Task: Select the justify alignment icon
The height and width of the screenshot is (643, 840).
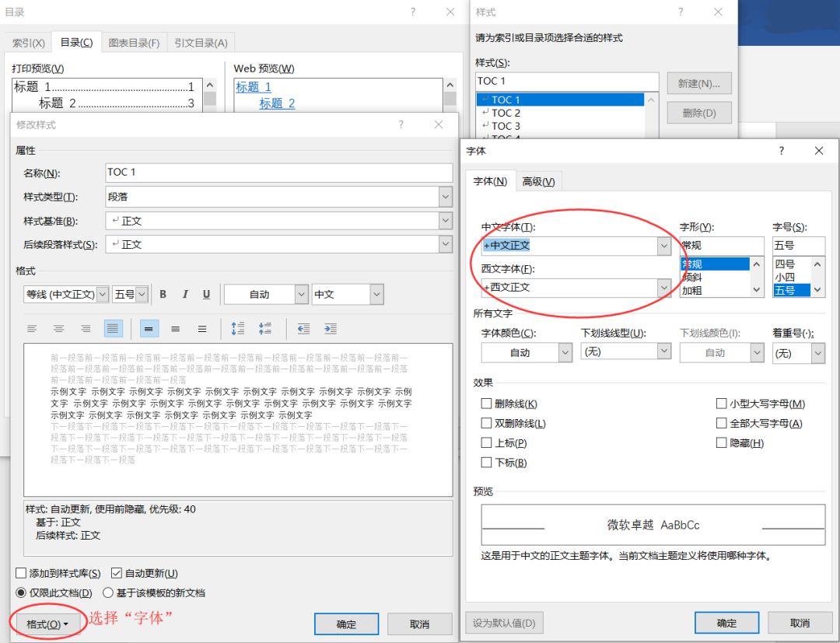Action: point(112,328)
